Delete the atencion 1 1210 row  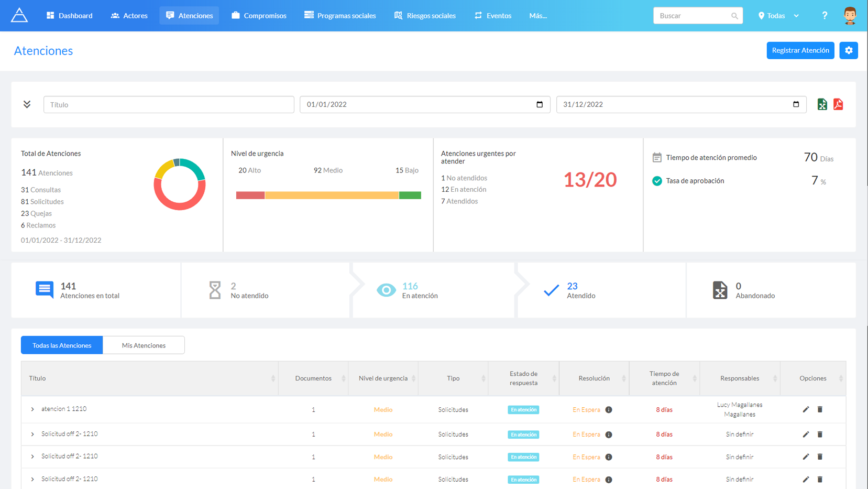pyautogui.click(x=820, y=409)
